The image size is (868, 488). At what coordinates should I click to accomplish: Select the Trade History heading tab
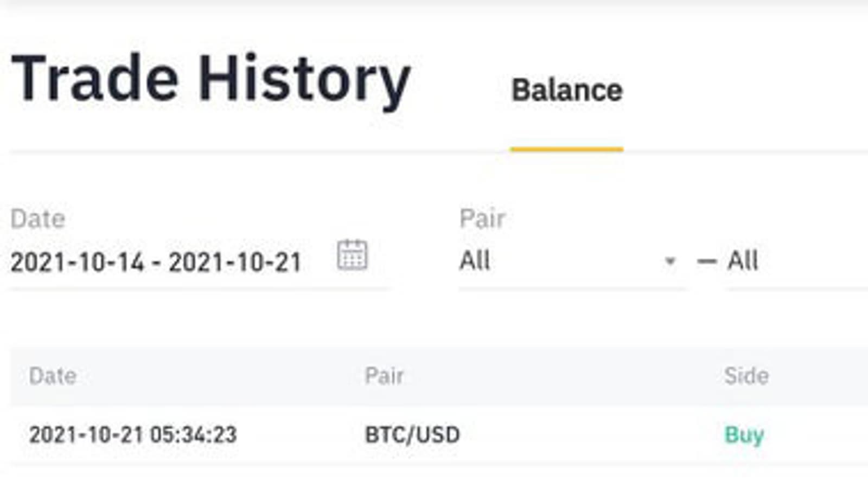[x=210, y=79]
